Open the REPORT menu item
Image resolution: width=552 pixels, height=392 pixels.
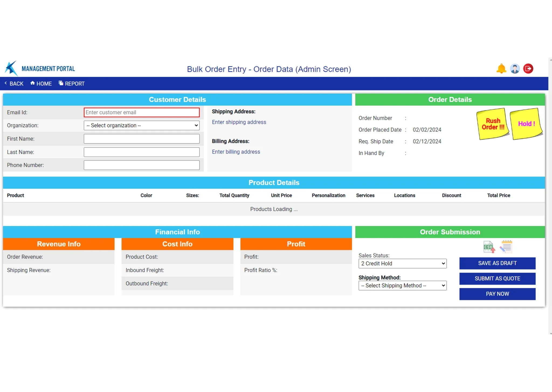(x=72, y=84)
